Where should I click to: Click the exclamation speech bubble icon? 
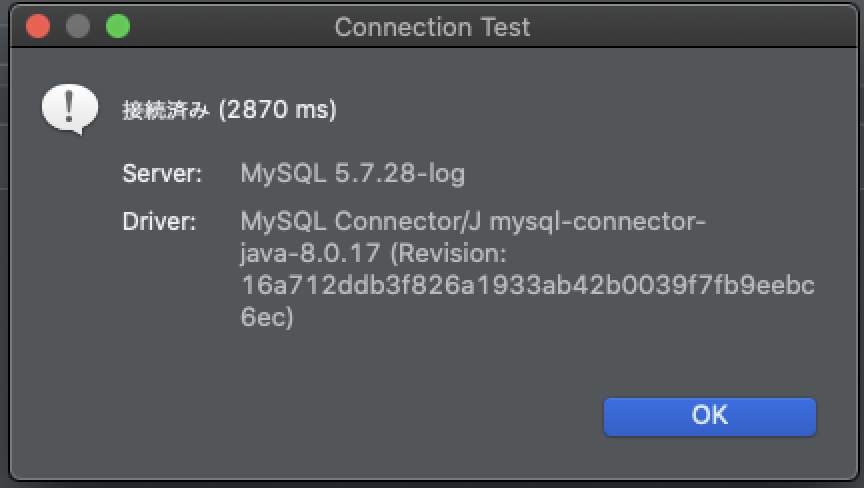coord(69,108)
